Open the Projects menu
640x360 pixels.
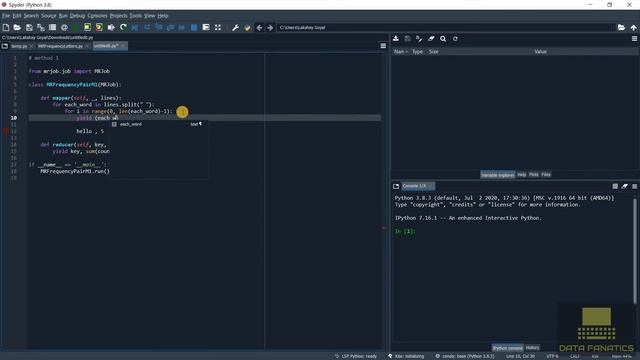[x=118, y=16]
